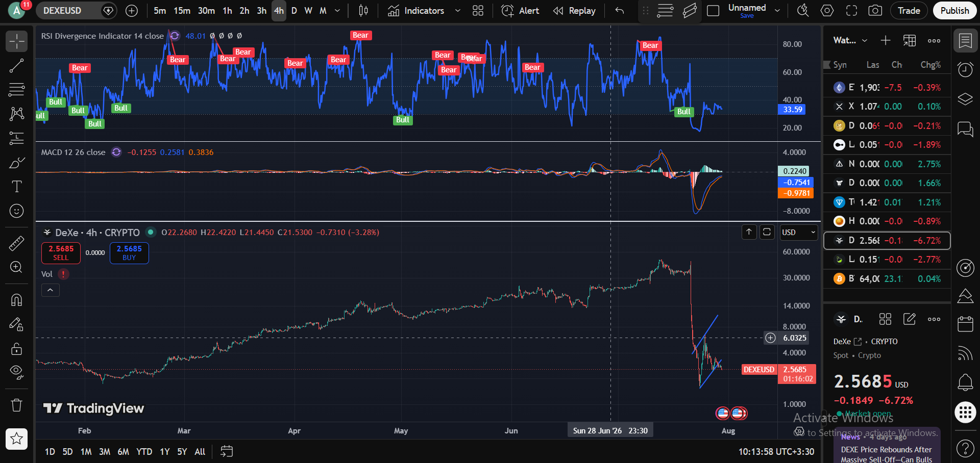Set date range to 1D
This screenshot has width=980, height=463.
50,451
